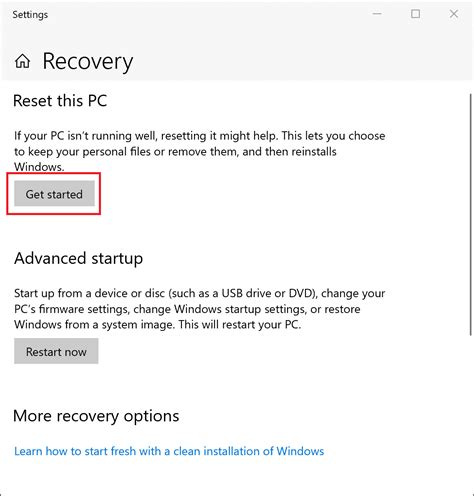The width and height of the screenshot is (474, 496).
Task: Click the More recovery options heading
Action: pos(96,416)
